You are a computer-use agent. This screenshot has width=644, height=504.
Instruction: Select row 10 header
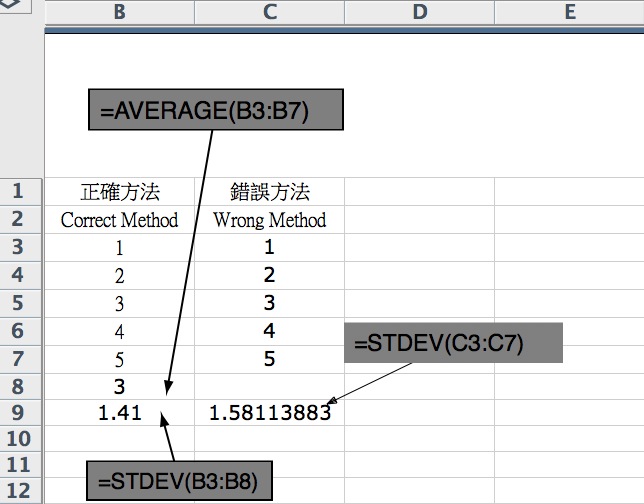coord(21,439)
